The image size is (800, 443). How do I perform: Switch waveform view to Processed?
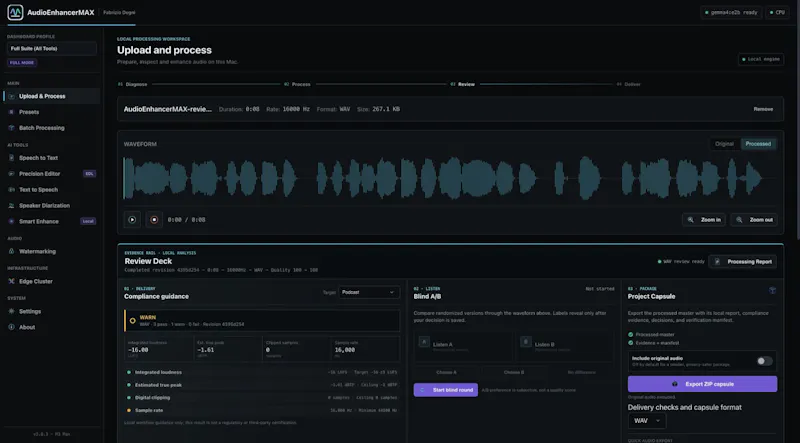tap(758, 144)
